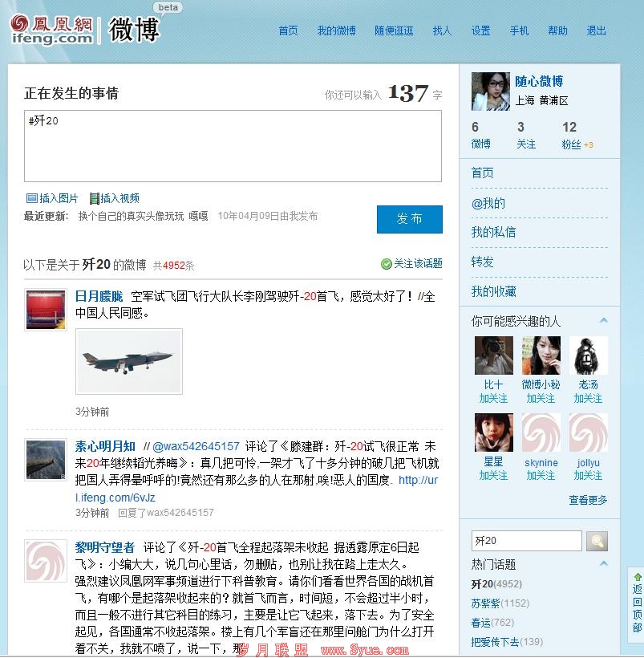644x658 pixels.
Task: Open 我的收藏 in the sidebar
Action: [x=494, y=291]
